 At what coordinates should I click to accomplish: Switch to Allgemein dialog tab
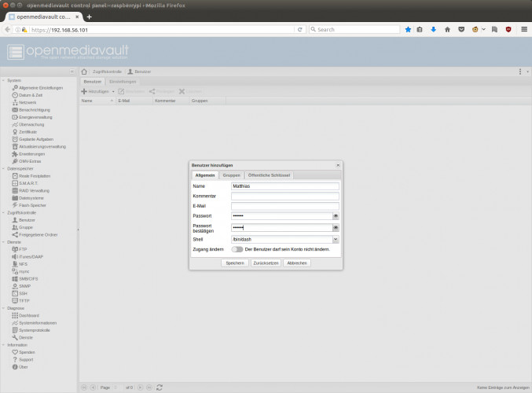tap(205, 175)
